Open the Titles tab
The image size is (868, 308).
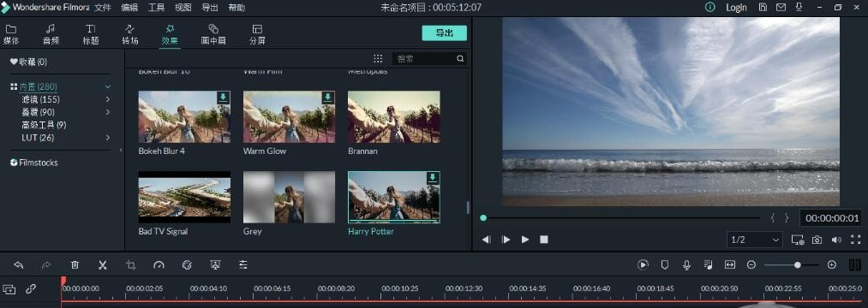tap(91, 34)
